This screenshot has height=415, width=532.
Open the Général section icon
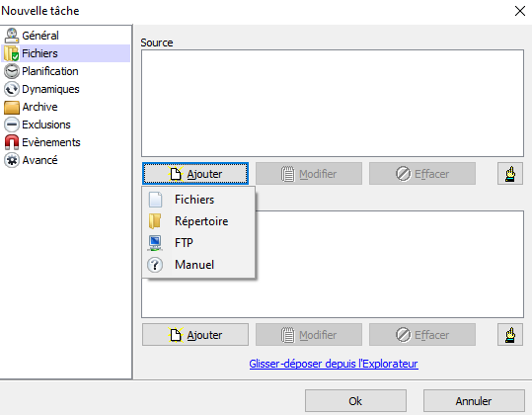(x=12, y=36)
